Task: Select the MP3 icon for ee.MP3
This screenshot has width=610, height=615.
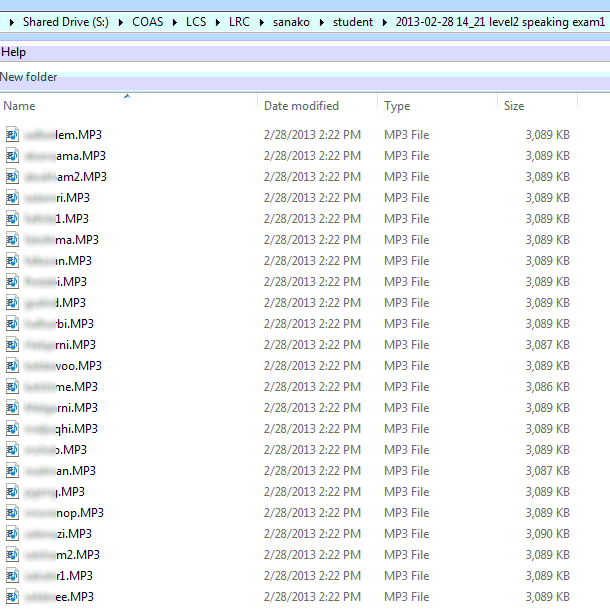Action: coord(12,597)
